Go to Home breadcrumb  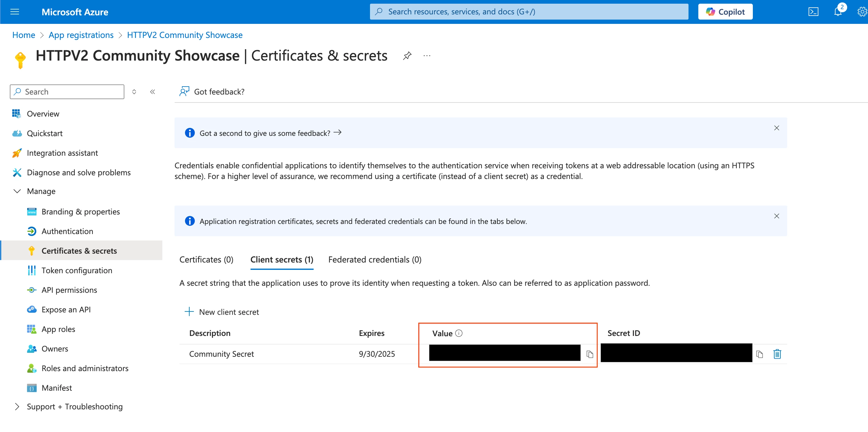click(x=24, y=35)
